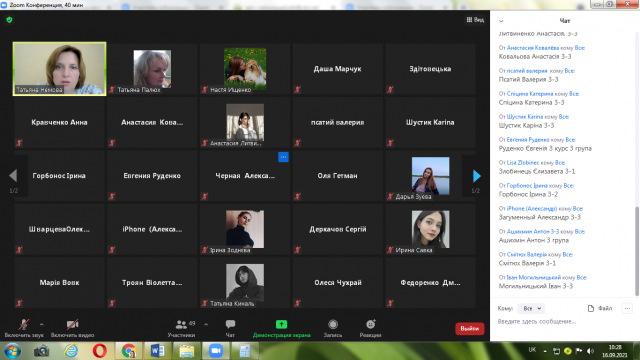Start Демонстрация экрана screen sharing
The image size is (640, 360).
click(281, 328)
